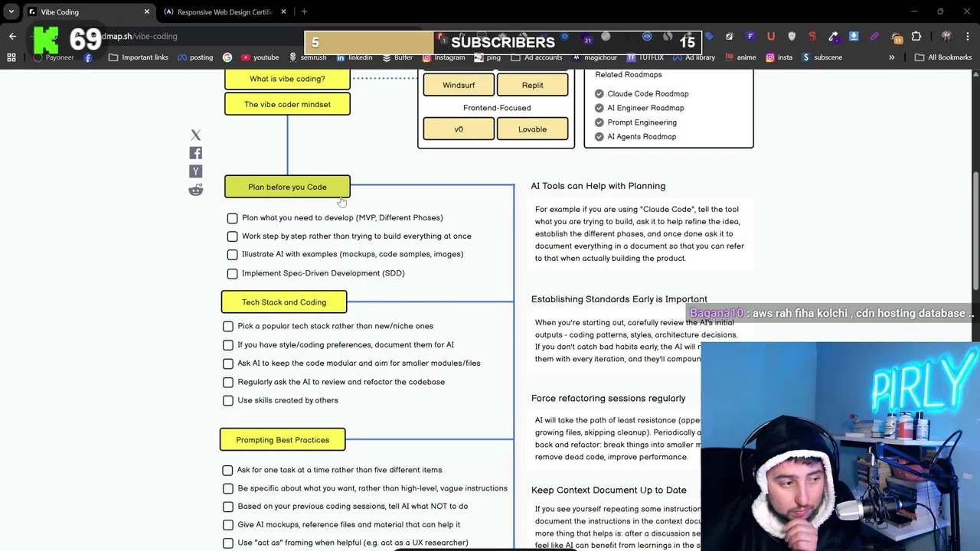This screenshot has height=551, width=980.
Task: Tick 'Regularly ask the AI to review' checkbox
Action: point(228,382)
